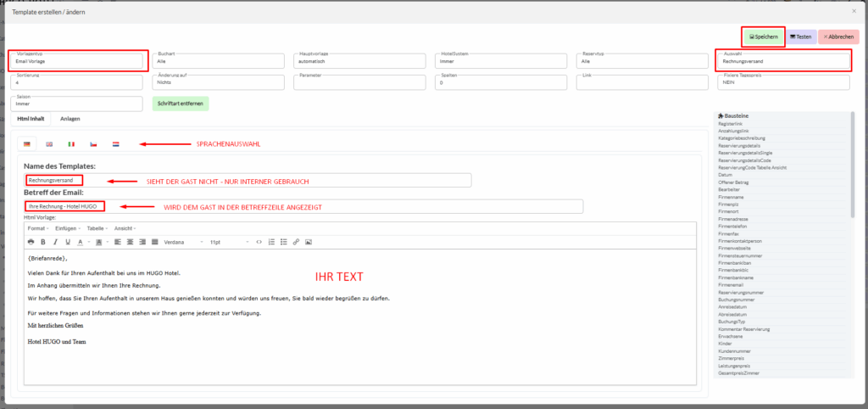The width and height of the screenshot is (868, 409).
Task: Toggle underline formatting
Action: 67,242
